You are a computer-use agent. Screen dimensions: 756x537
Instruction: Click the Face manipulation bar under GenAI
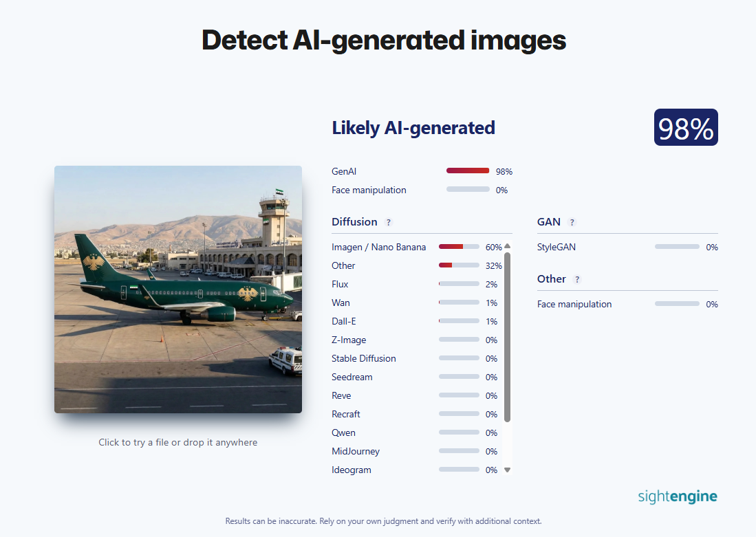tap(468, 190)
